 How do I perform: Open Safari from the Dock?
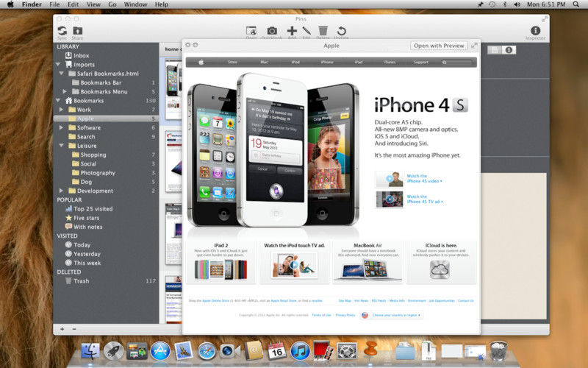click(x=207, y=352)
